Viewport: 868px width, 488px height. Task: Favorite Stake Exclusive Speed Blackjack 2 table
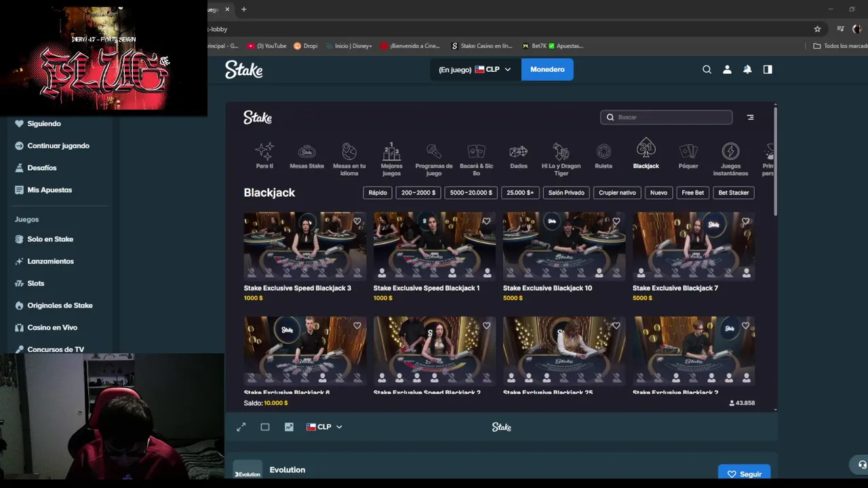pos(486,325)
